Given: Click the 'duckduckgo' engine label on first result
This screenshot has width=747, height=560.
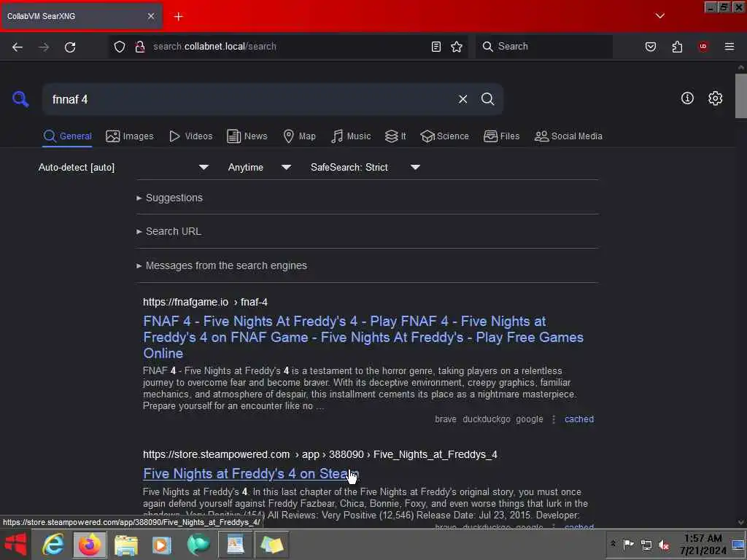Looking at the screenshot, I should (x=487, y=419).
